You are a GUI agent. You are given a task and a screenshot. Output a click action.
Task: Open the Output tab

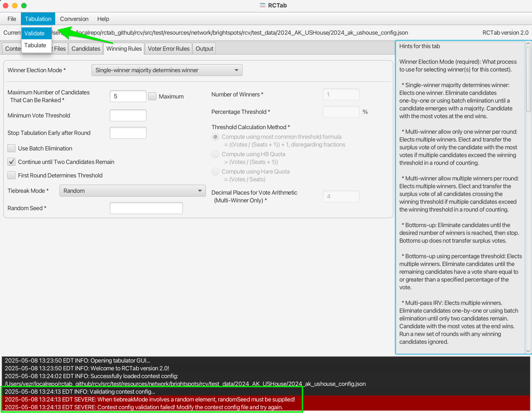204,49
